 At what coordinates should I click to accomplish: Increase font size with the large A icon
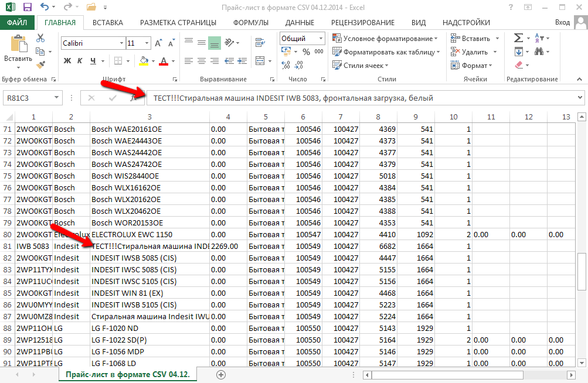[158, 43]
